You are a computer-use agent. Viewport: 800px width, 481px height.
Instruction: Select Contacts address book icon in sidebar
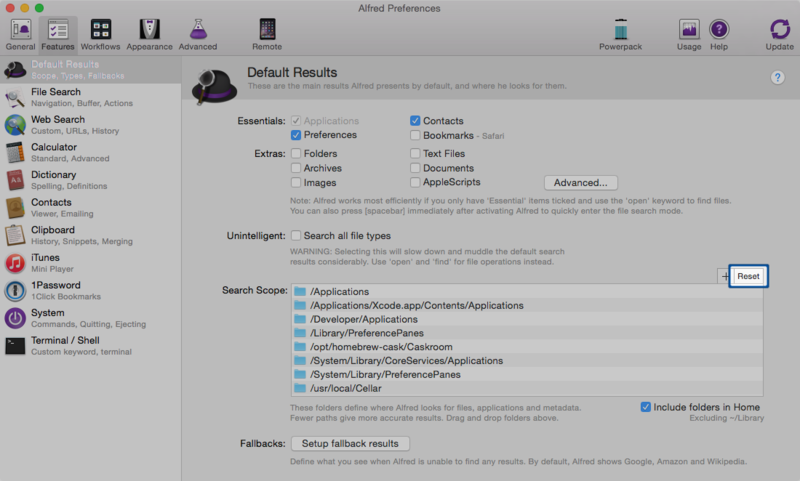(15, 208)
